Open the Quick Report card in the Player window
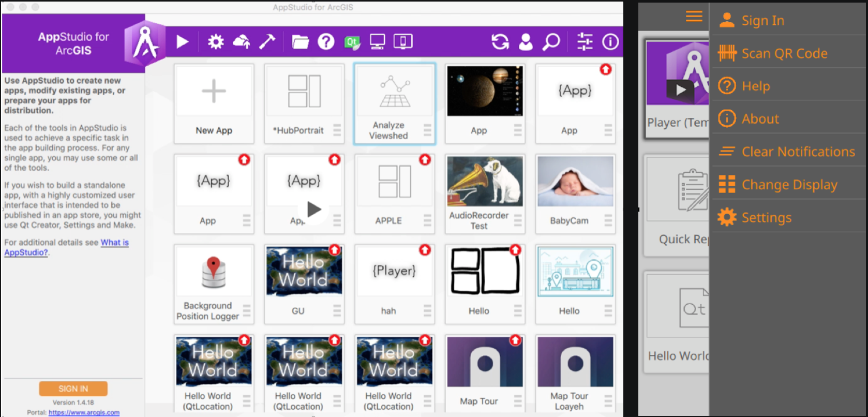This screenshot has height=417, width=868. pos(677,205)
